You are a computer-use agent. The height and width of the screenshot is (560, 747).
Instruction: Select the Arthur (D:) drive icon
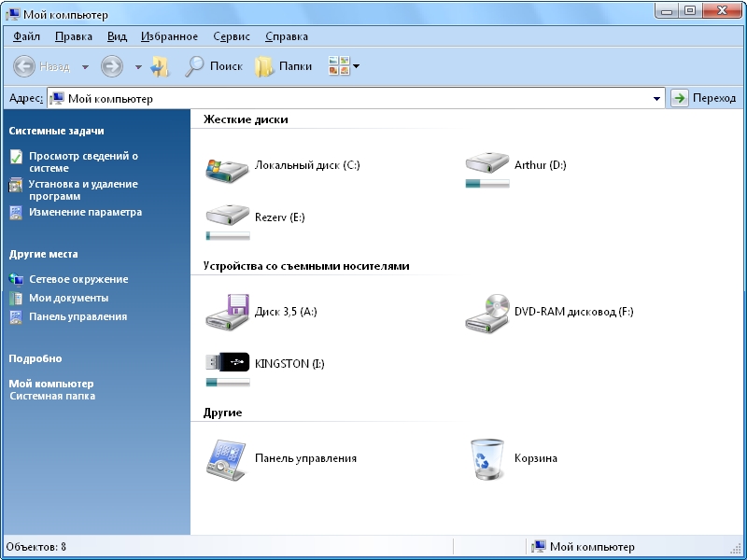click(x=486, y=162)
